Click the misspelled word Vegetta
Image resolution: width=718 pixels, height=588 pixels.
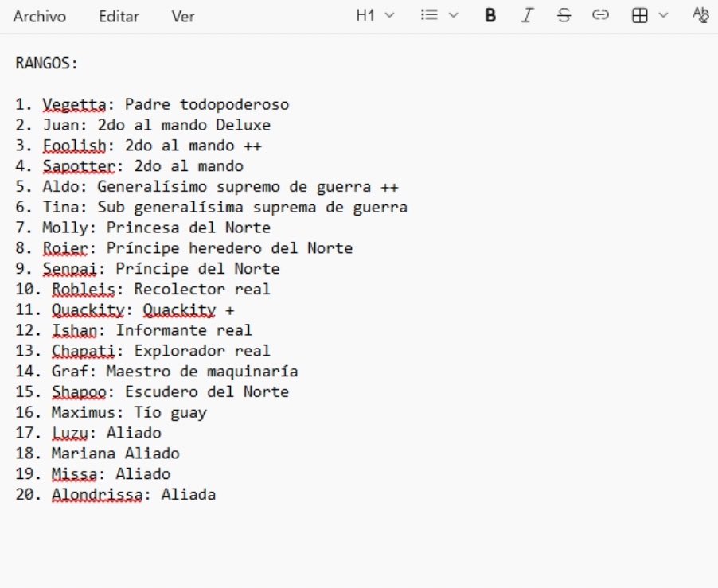point(74,104)
